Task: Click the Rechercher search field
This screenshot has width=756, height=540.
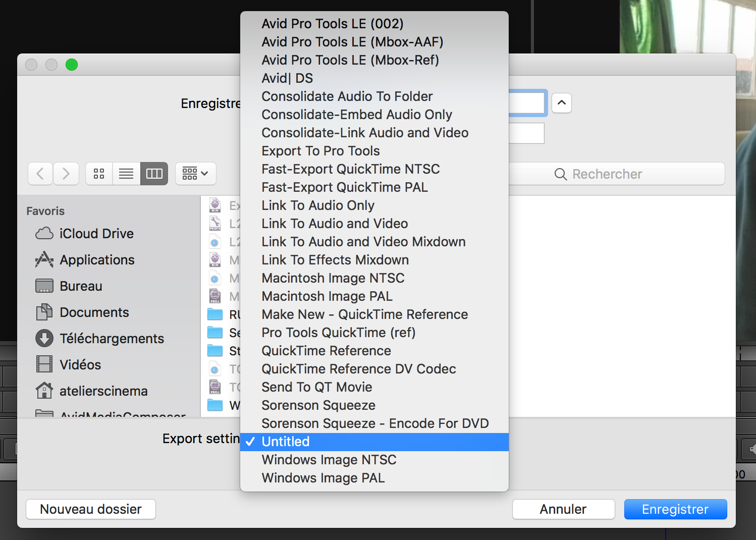Action: [616, 174]
